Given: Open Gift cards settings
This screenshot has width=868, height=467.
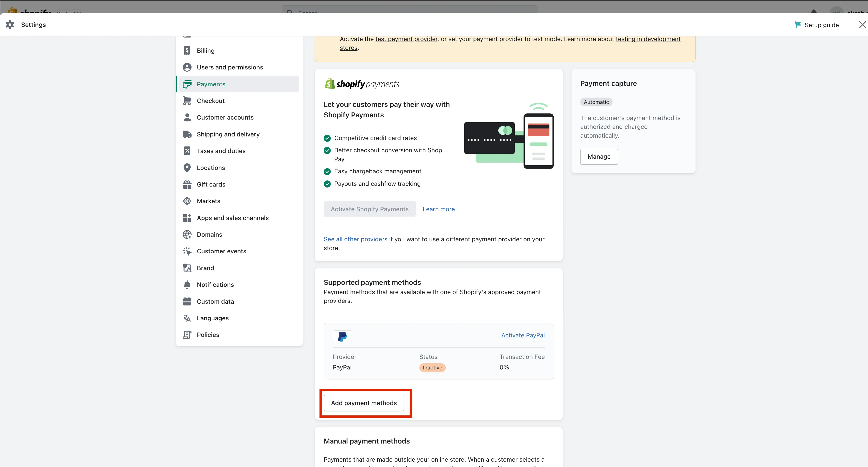Looking at the screenshot, I should click(x=239, y=185).
